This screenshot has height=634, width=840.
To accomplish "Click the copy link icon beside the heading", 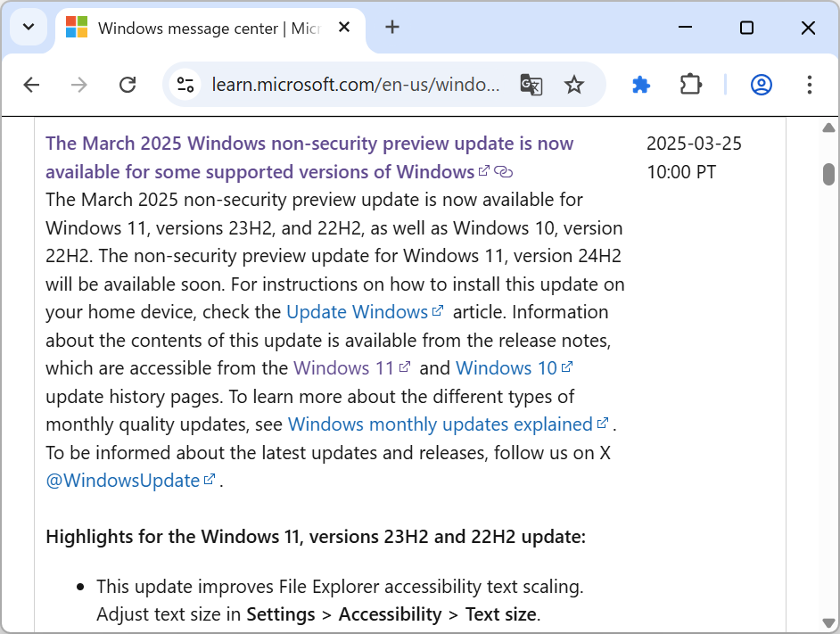I will [505, 171].
